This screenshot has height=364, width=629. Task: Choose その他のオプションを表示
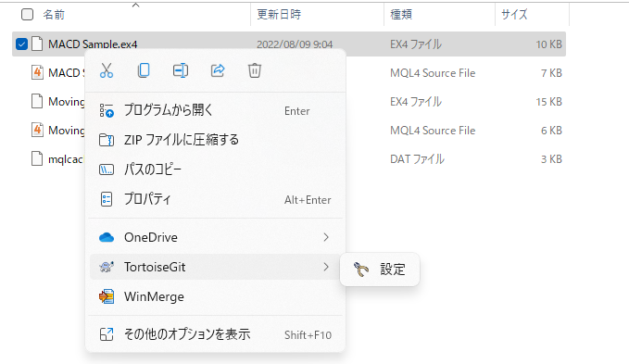(216, 334)
